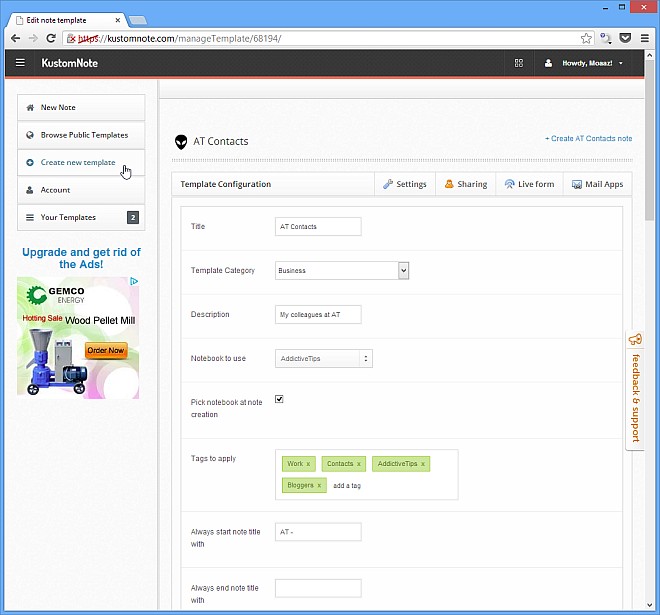The height and width of the screenshot is (615, 660).
Task: Reload the page
Action: (x=51, y=38)
